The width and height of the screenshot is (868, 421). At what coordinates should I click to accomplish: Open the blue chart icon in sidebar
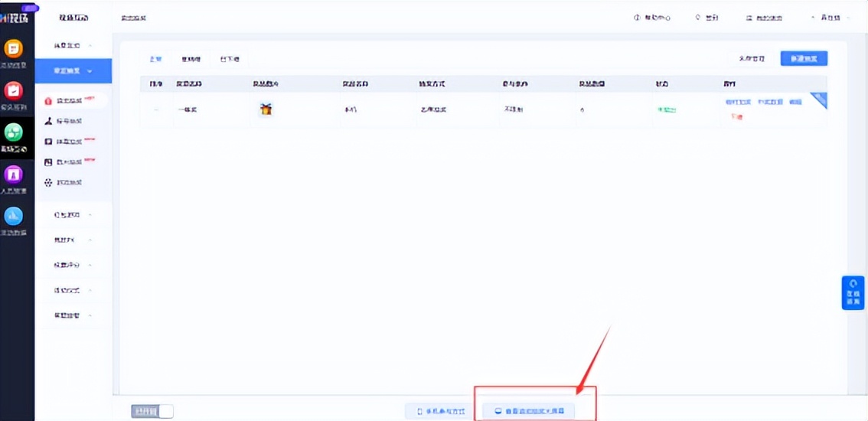[14, 217]
